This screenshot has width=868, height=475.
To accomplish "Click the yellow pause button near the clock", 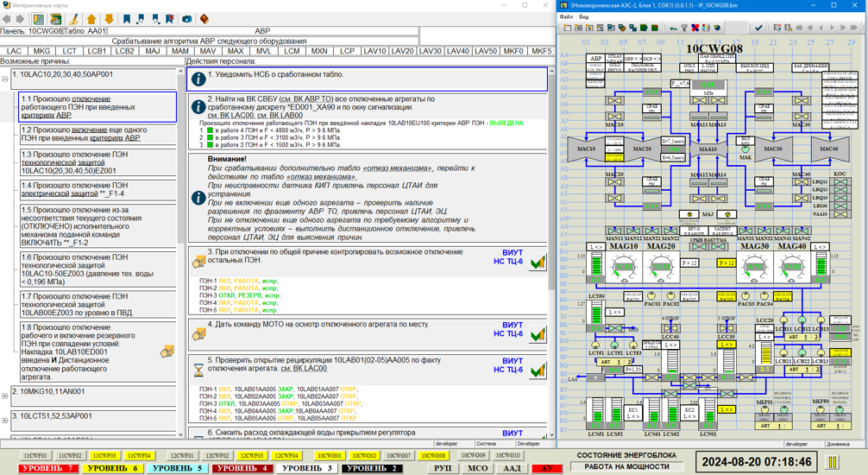I will point(832,462).
